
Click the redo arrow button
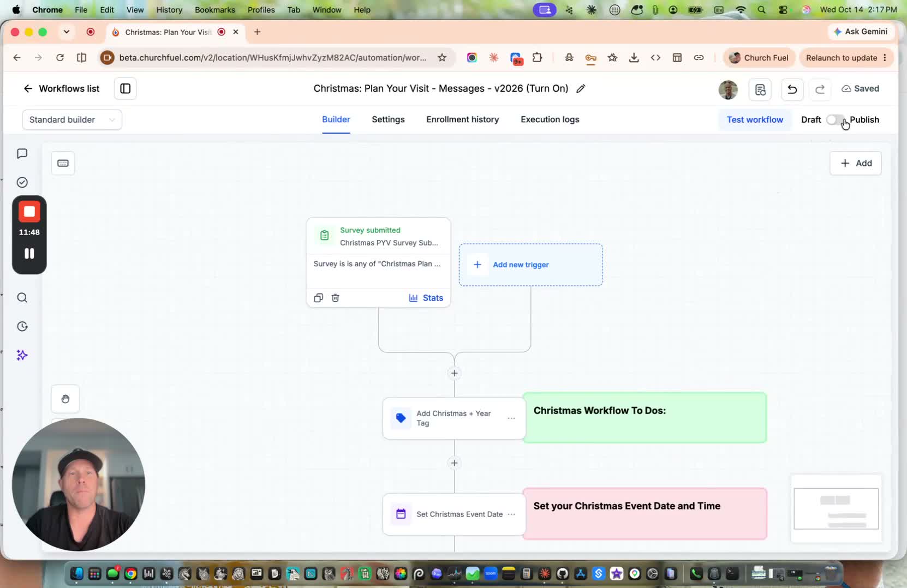pos(820,89)
